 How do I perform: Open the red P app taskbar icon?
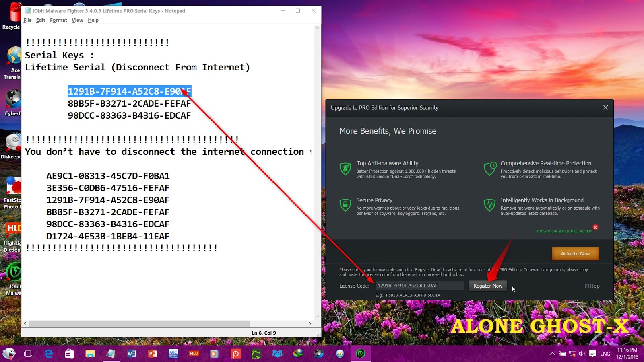[235, 354]
